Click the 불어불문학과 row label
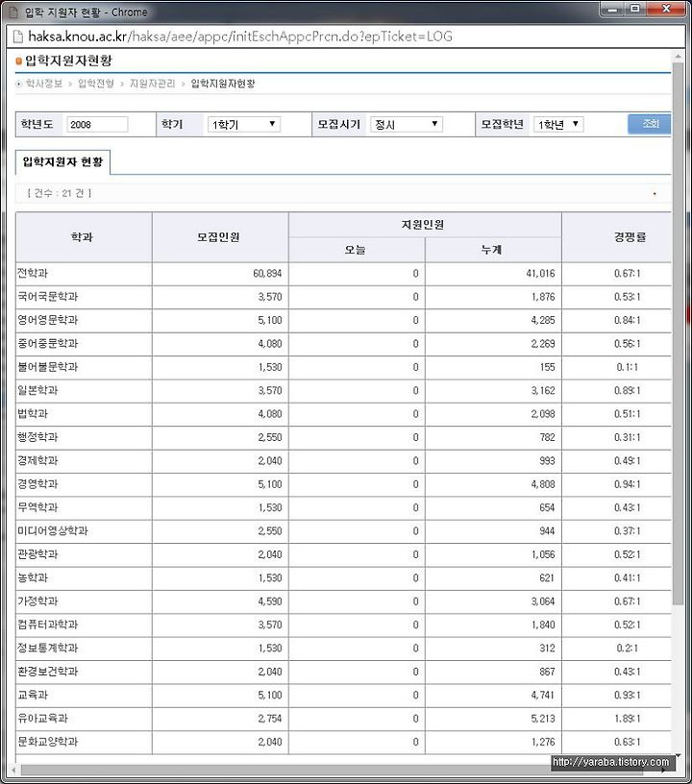This screenshot has height=784, width=692. pos(48,367)
